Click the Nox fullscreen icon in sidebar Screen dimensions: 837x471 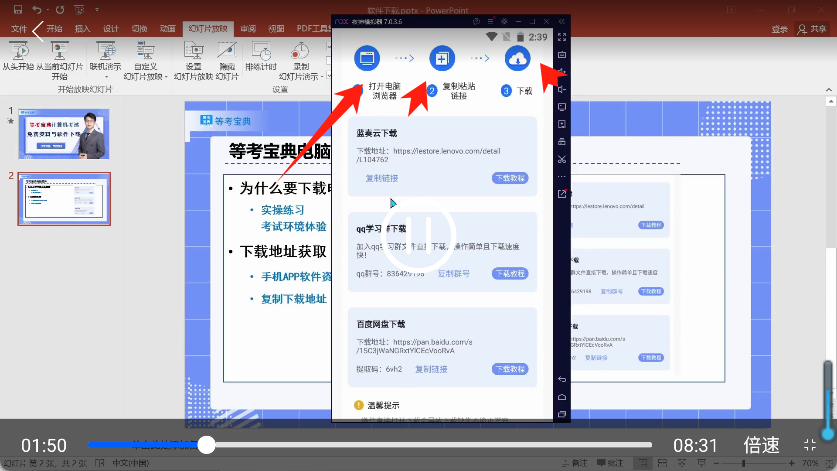pos(562,36)
